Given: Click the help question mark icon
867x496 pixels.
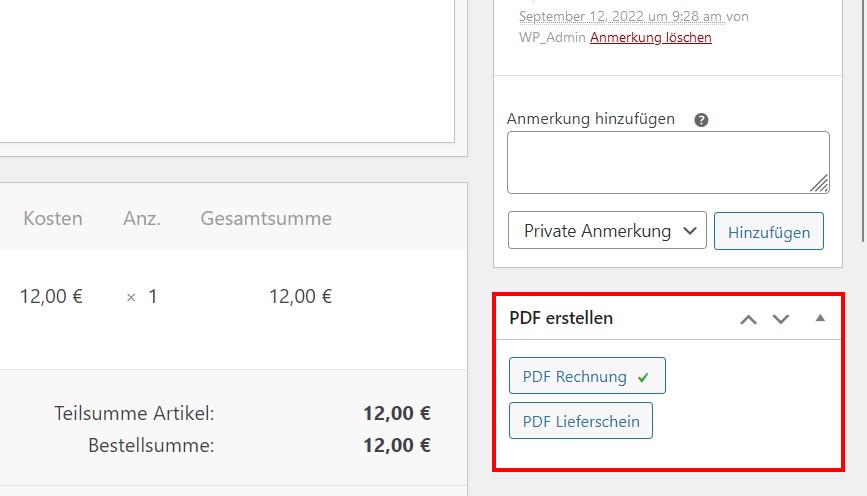Looking at the screenshot, I should click(701, 120).
